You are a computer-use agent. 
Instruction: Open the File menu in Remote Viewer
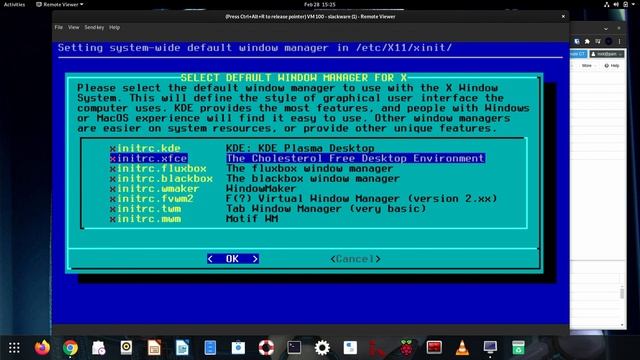(x=59, y=27)
